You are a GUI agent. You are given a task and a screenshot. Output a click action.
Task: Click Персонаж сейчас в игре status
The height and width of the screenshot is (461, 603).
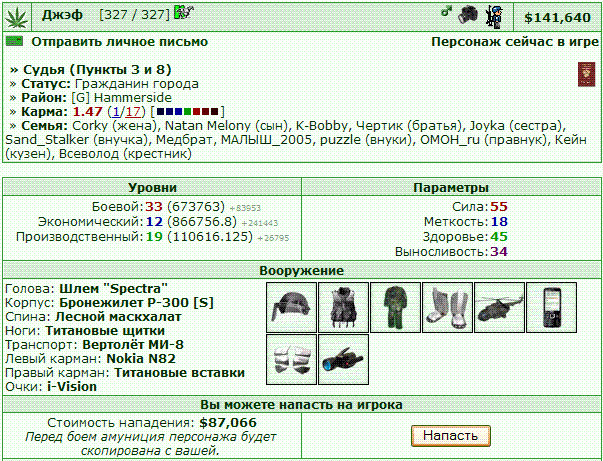515,42
